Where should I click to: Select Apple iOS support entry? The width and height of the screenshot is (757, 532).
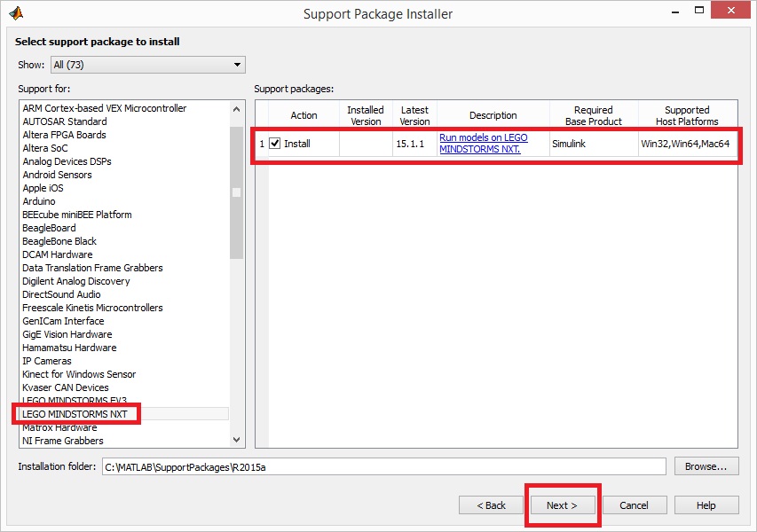43,188
